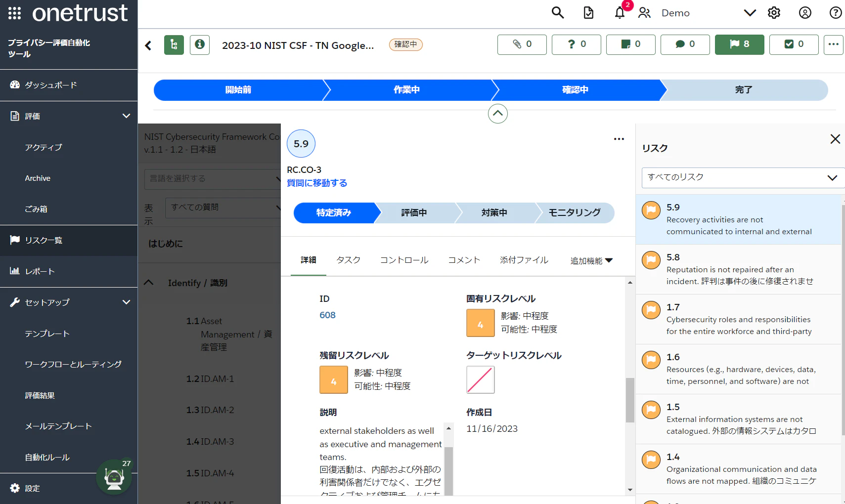Screen dimensions: 845x504
Task: Open the checkmark tasks counter button
Action: (x=794, y=44)
